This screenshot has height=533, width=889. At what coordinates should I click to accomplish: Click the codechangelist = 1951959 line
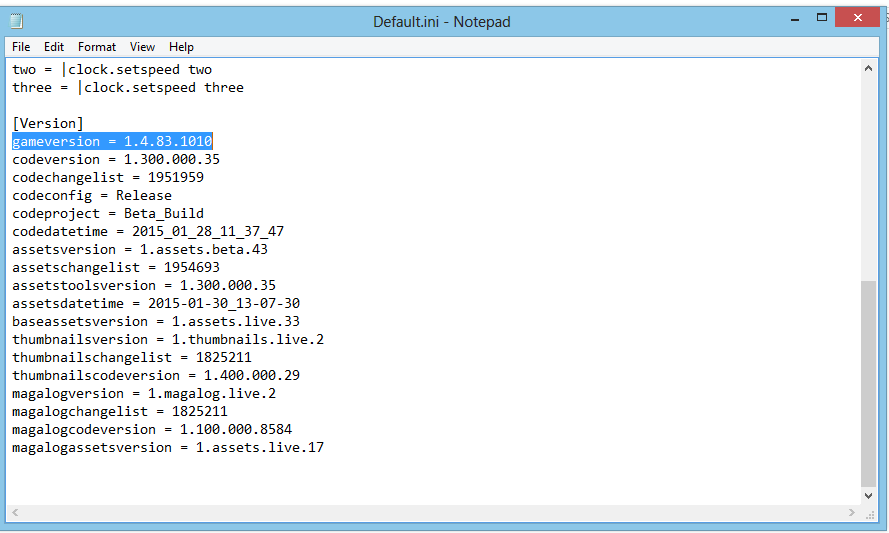pyautogui.click(x=108, y=177)
